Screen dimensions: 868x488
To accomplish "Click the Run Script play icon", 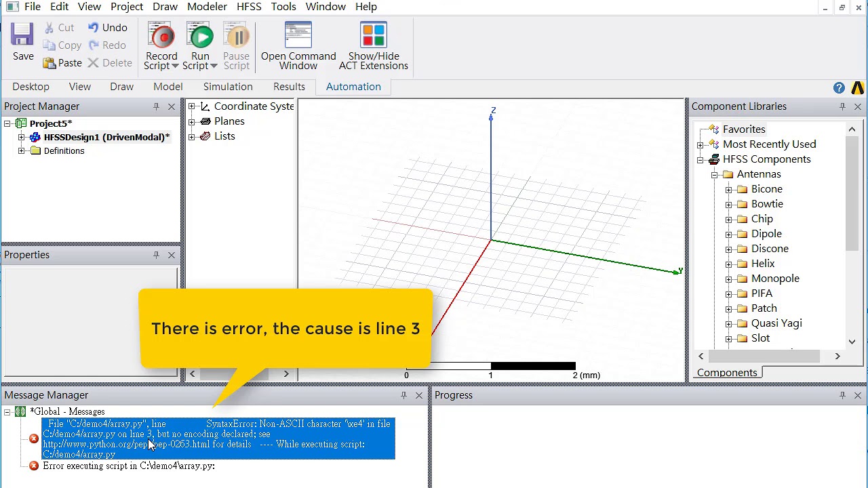I will (200, 35).
